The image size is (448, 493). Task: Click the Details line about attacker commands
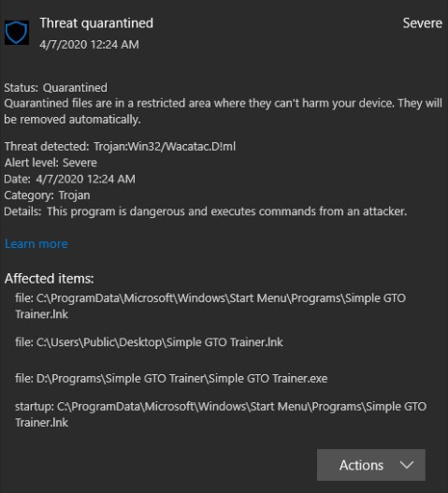point(205,211)
